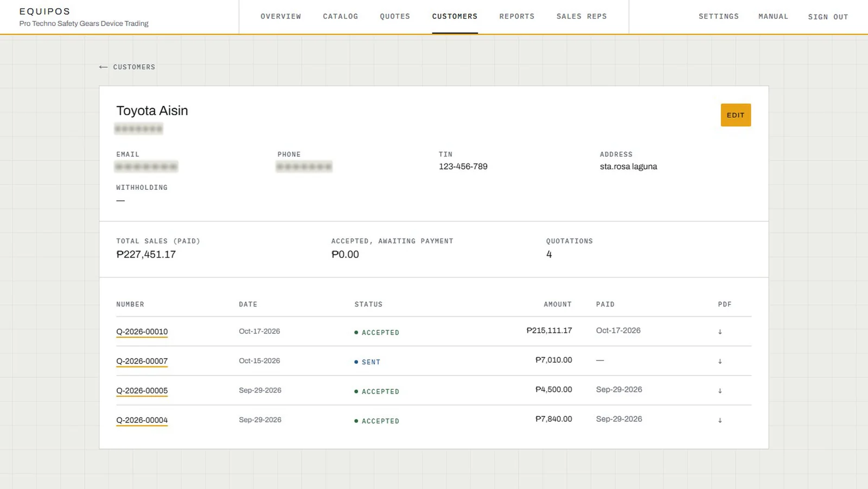Open the Catalog tab
The width and height of the screenshot is (868, 489).
coord(341,16)
